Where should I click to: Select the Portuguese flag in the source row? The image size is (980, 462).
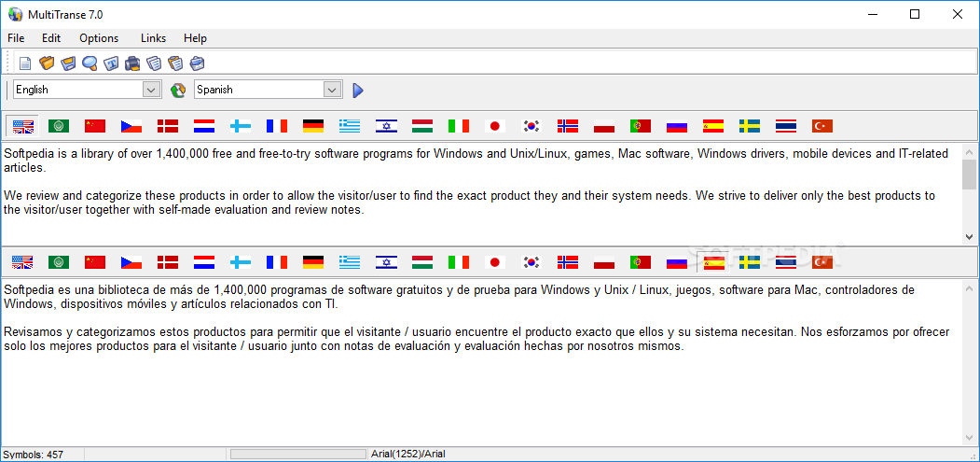click(641, 126)
